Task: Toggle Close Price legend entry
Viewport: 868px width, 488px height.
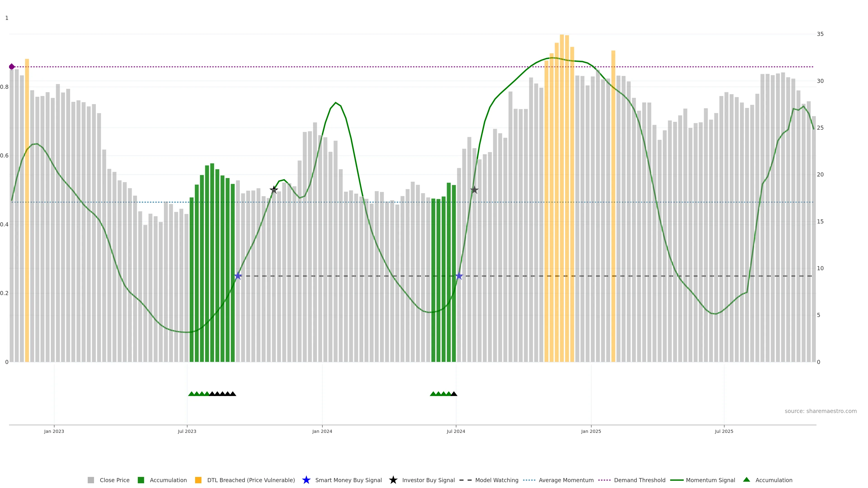Action: pos(114,480)
